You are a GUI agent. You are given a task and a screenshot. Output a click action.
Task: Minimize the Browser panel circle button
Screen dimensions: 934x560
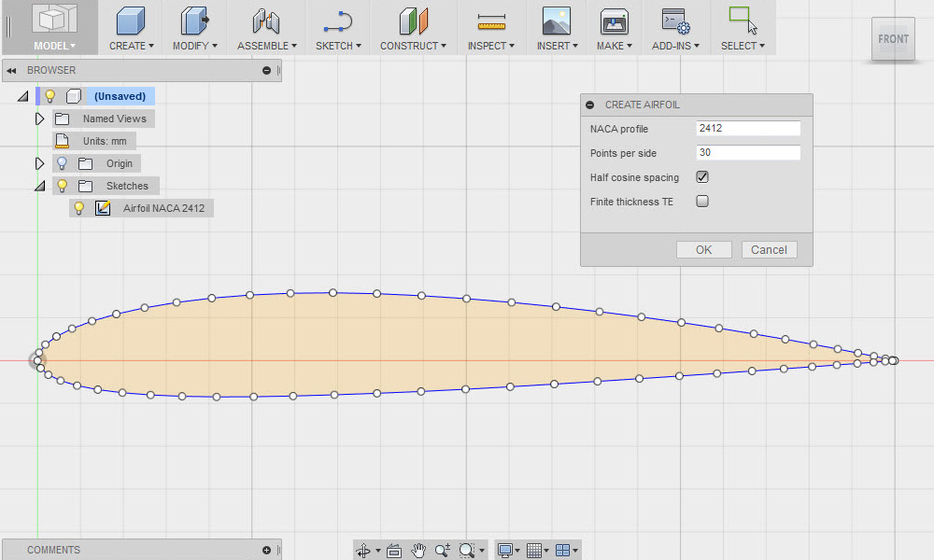266,70
